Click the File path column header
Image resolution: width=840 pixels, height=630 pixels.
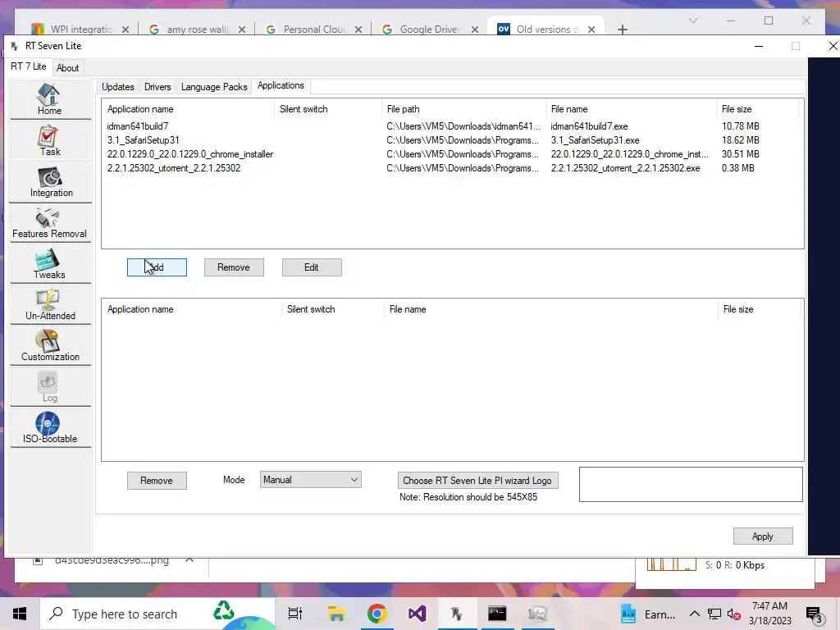463,109
